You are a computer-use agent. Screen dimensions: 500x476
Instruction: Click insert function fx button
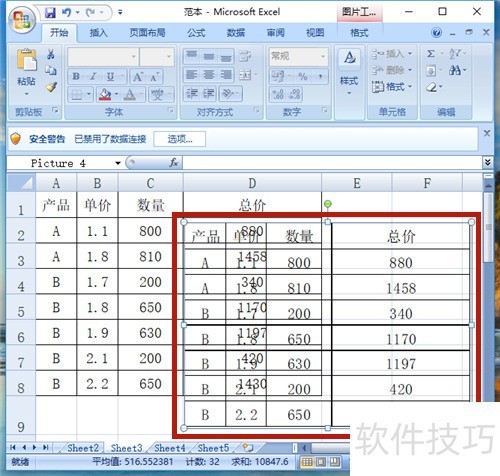(174, 163)
